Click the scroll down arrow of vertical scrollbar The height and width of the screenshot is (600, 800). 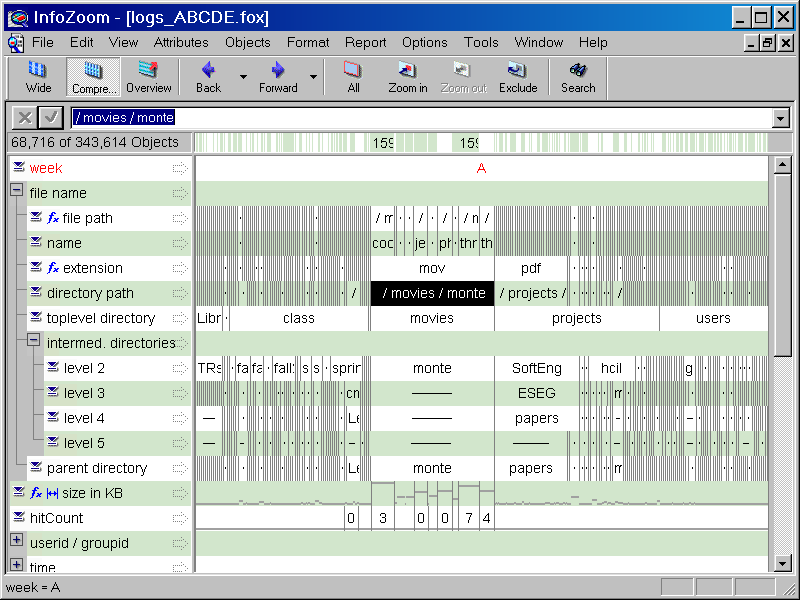(x=783, y=563)
